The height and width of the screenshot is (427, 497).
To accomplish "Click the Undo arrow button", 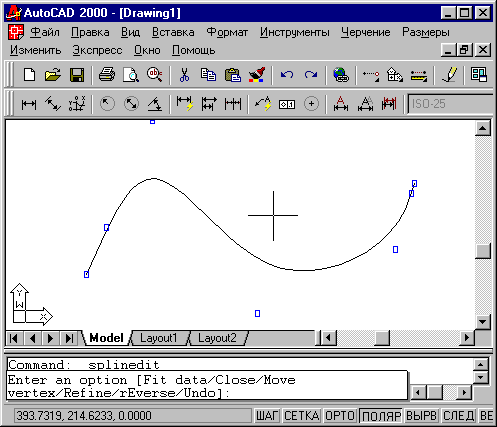I will tap(287, 75).
